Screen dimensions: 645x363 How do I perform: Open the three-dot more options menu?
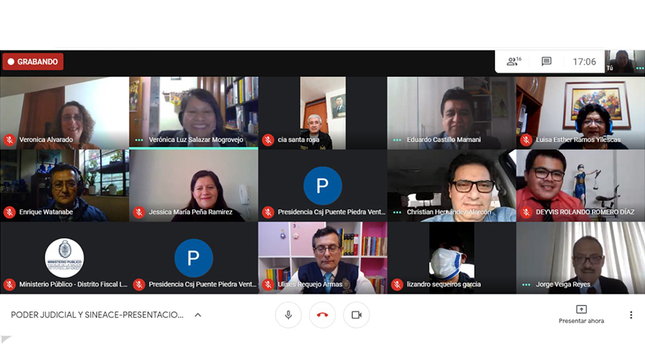coord(631,315)
